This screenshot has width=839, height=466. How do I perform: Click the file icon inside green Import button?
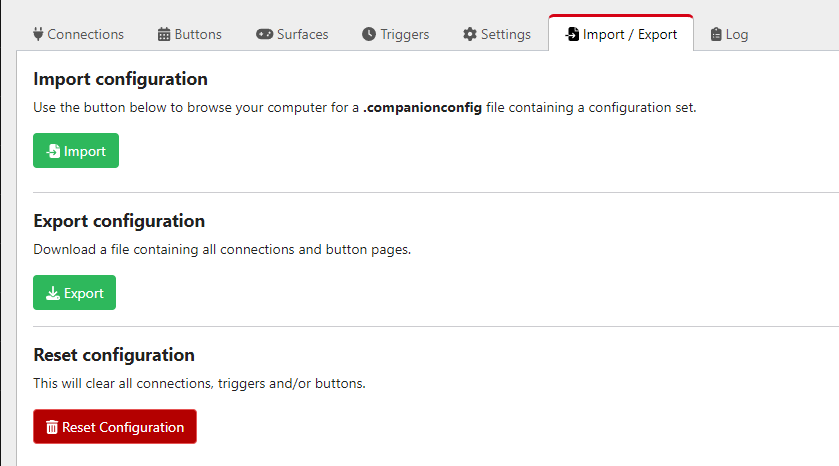53,151
